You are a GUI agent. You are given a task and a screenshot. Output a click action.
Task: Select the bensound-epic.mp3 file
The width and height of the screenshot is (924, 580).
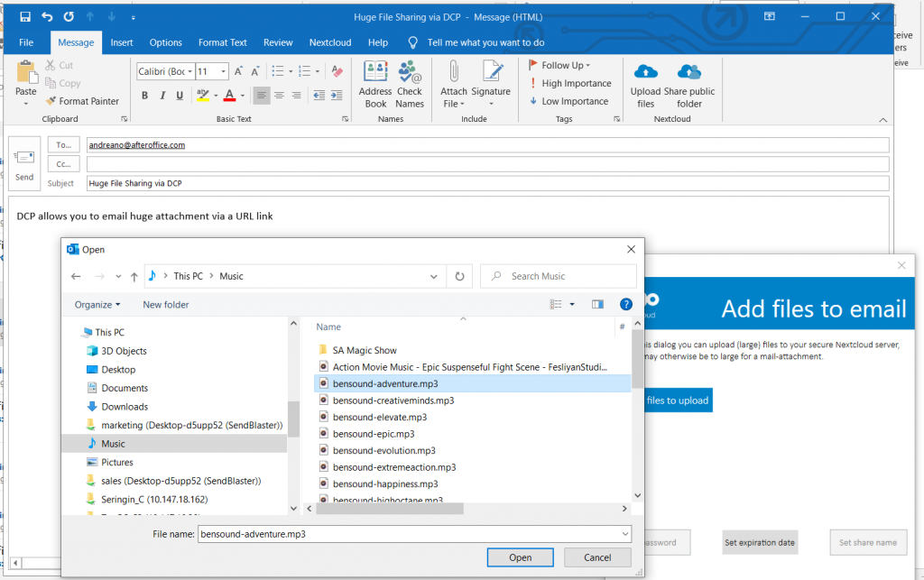click(x=374, y=434)
